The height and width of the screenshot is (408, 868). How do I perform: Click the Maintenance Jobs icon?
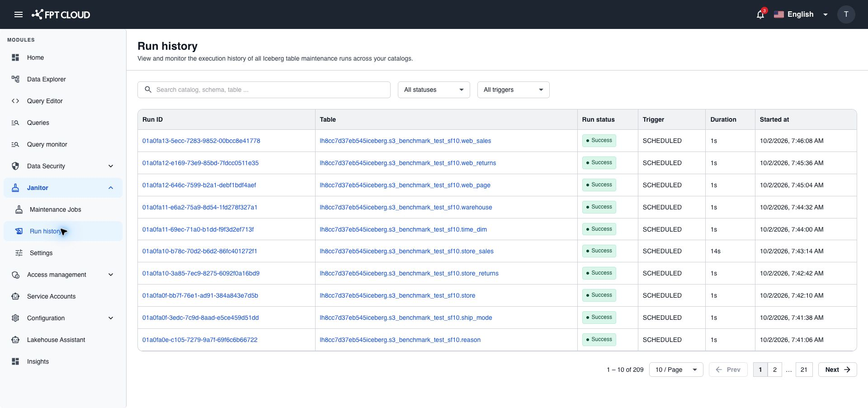coord(19,209)
